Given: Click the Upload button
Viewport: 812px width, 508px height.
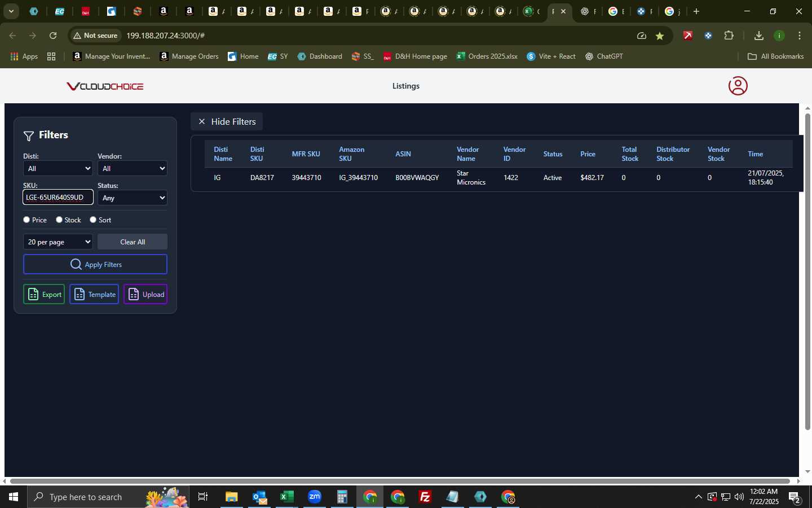Looking at the screenshot, I should (x=145, y=294).
